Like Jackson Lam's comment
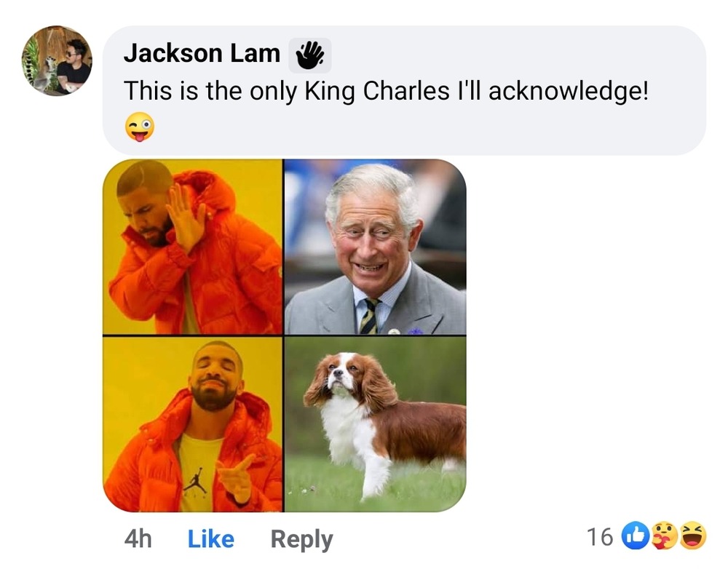The height and width of the screenshot is (569, 728). pos(210,539)
